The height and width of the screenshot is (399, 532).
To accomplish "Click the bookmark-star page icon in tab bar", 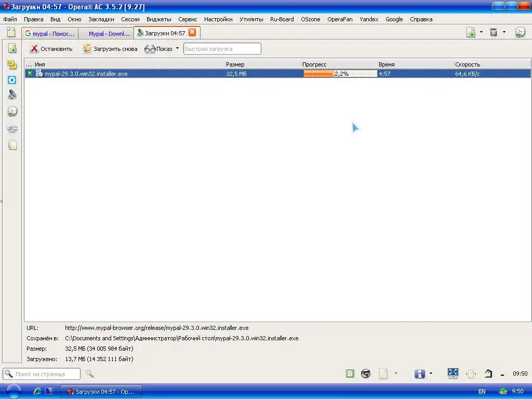I will [x=471, y=33].
